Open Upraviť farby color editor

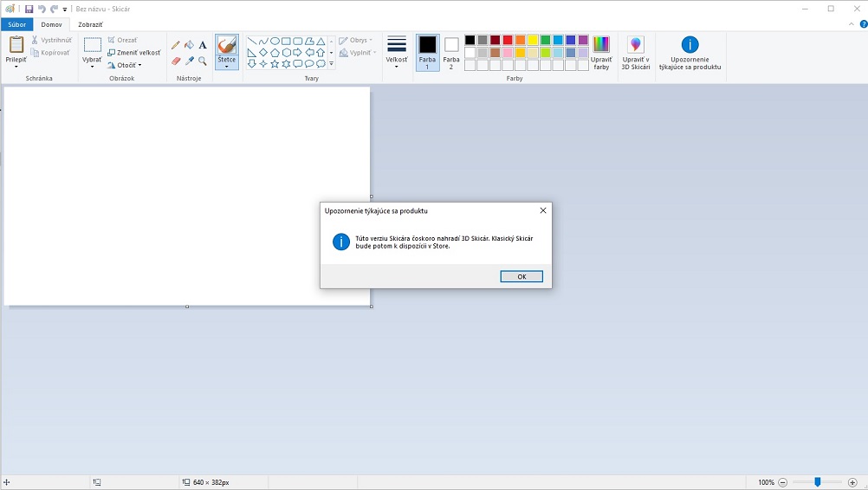601,53
